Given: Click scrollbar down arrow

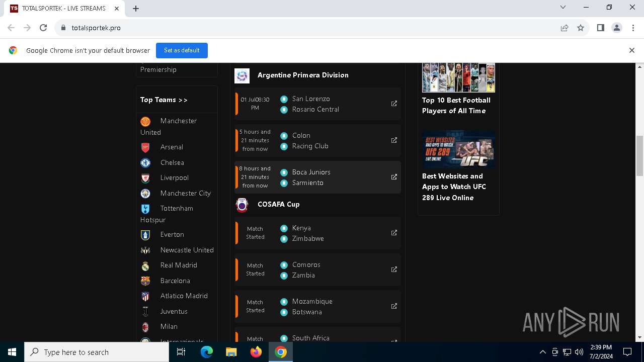Looking at the screenshot, I should (640, 337).
